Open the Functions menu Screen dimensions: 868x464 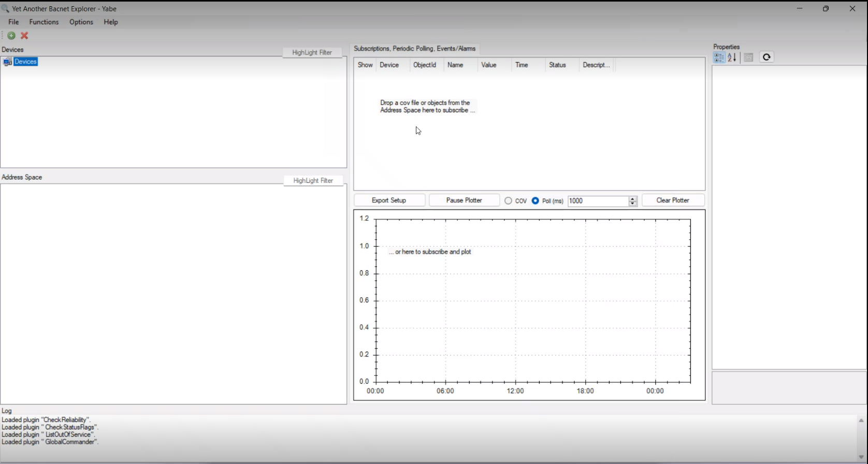[44, 22]
